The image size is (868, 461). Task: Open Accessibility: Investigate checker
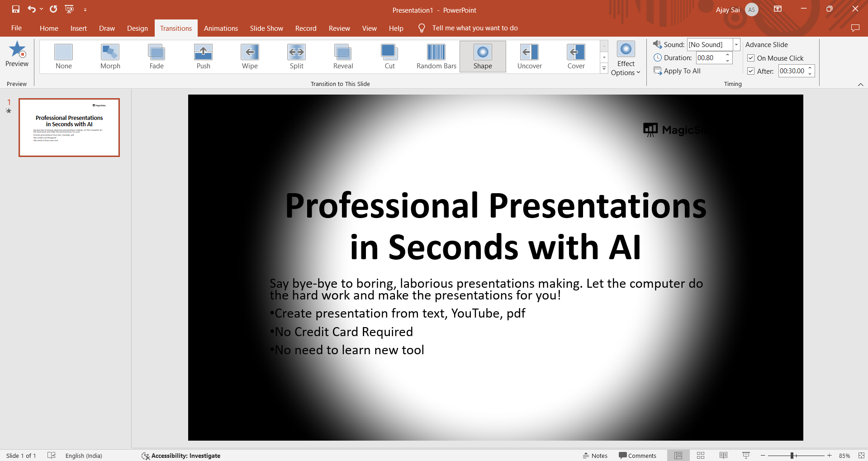click(x=181, y=456)
